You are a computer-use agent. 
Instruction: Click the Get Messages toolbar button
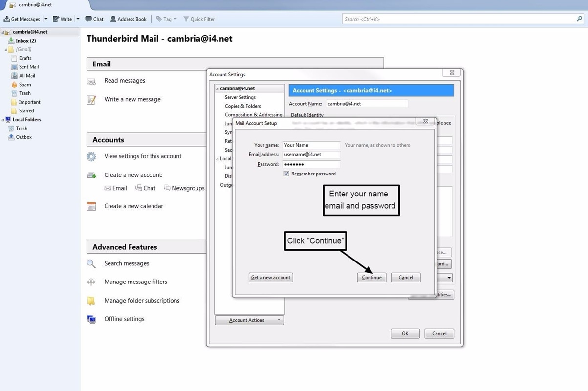22,19
